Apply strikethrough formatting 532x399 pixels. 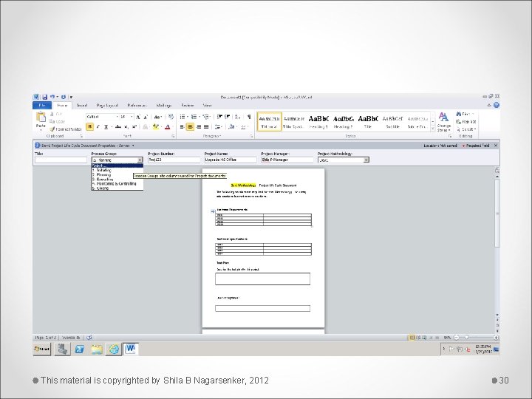(x=118, y=127)
